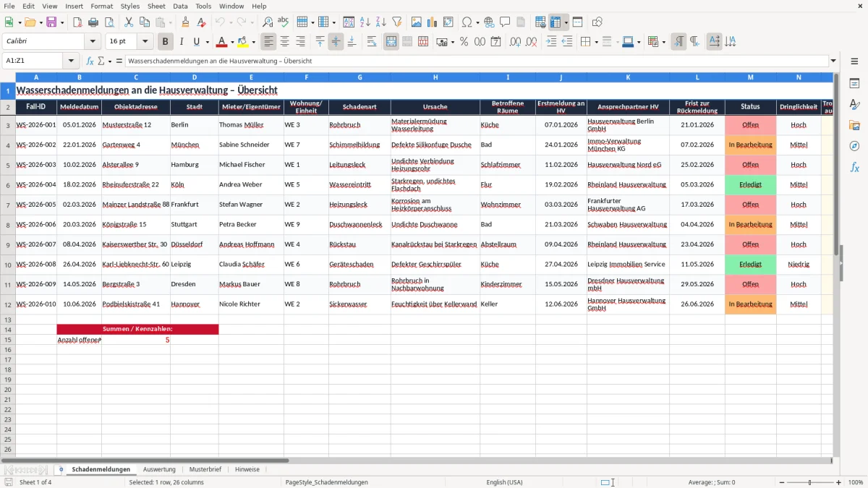
Task: Expand the formula bar with the arrow
Action: pyautogui.click(x=833, y=61)
